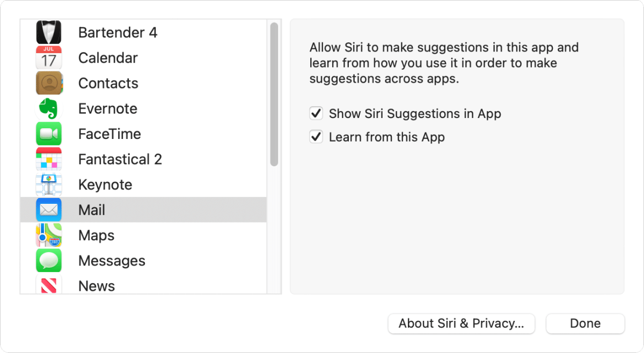
Task: Select the Contacts app icon
Action: pyautogui.click(x=49, y=83)
